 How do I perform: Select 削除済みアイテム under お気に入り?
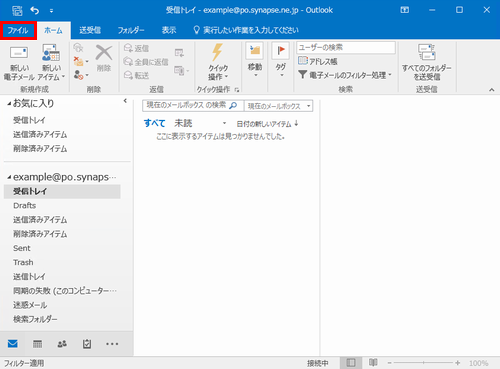pyautogui.click(x=40, y=149)
